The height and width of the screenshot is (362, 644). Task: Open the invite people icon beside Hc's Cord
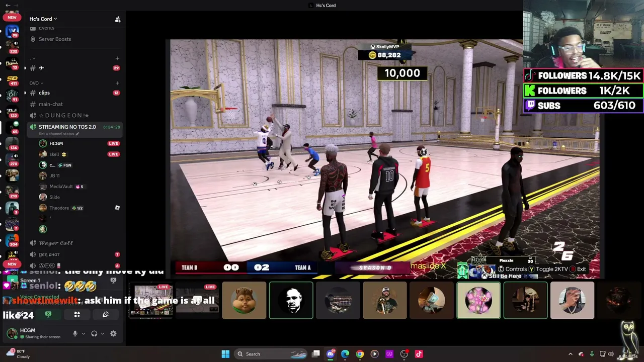[x=118, y=19]
